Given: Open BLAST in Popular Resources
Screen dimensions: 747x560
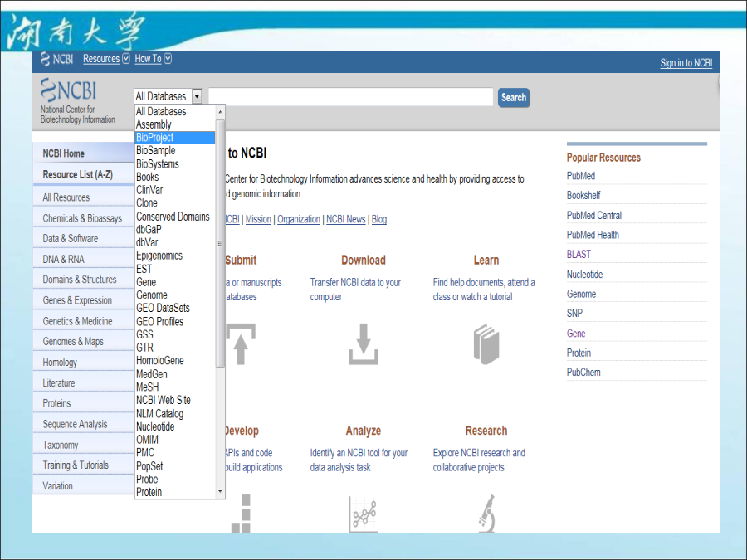Looking at the screenshot, I should click(579, 255).
